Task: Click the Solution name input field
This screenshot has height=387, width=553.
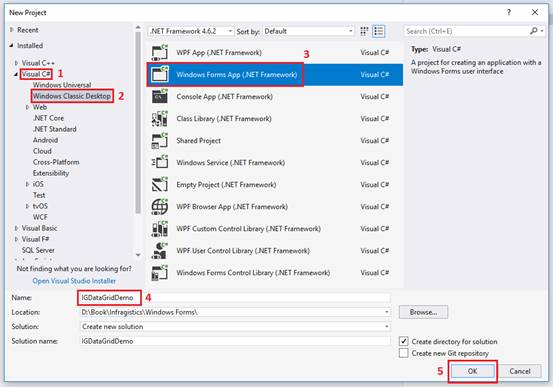Action: pyautogui.click(x=235, y=341)
